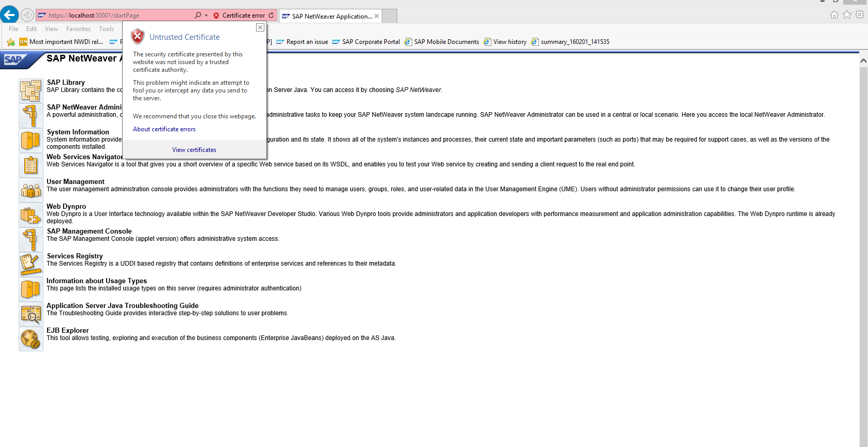Open the View history bookmark

tap(505, 42)
